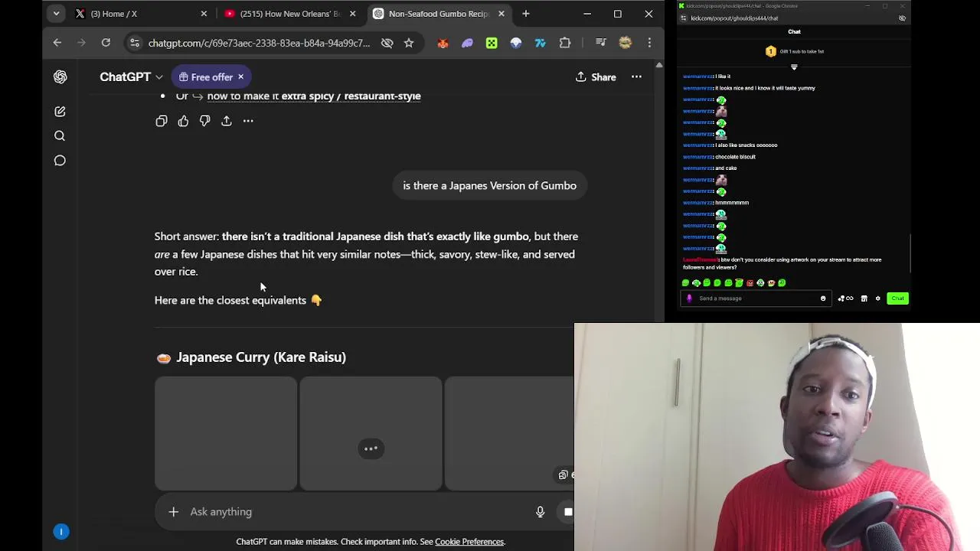The width and height of the screenshot is (980, 551).
Task: Follow the extra spicy restaurant-style link
Action: 314,96
